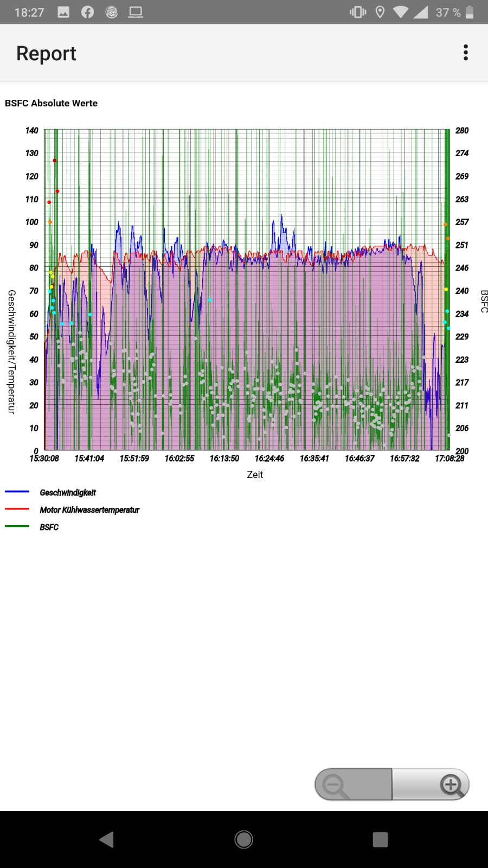Tap the Wi-Fi signal status icon
This screenshot has width=488, height=868.
401,12
